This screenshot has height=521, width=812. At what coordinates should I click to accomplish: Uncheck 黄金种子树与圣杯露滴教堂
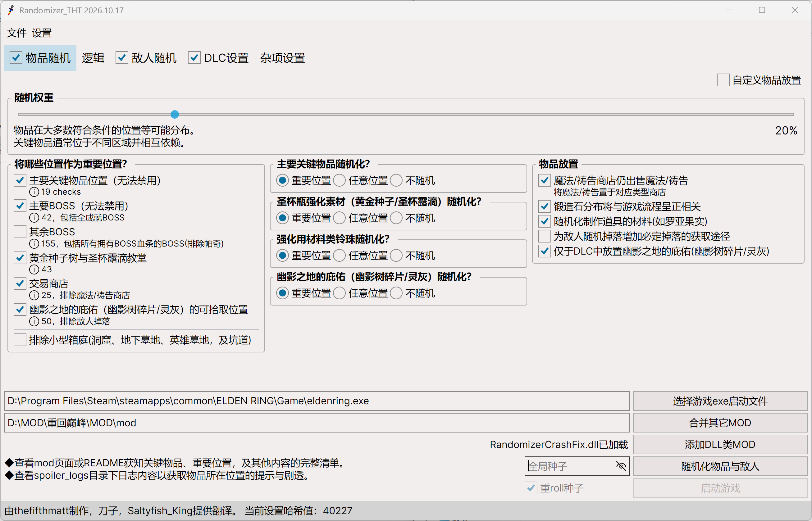20,258
